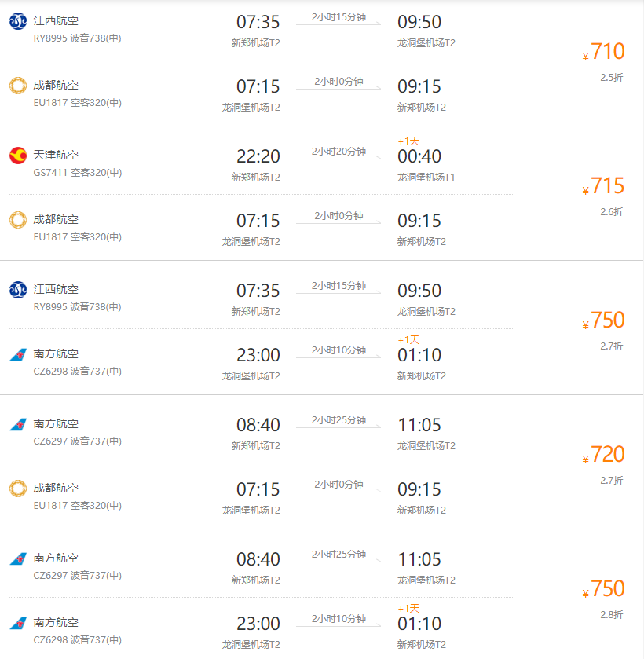644x659 pixels.
Task: Open flight info RY8995 波音738(中) in first itinerary
Action: pyautogui.click(x=77, y=38)
